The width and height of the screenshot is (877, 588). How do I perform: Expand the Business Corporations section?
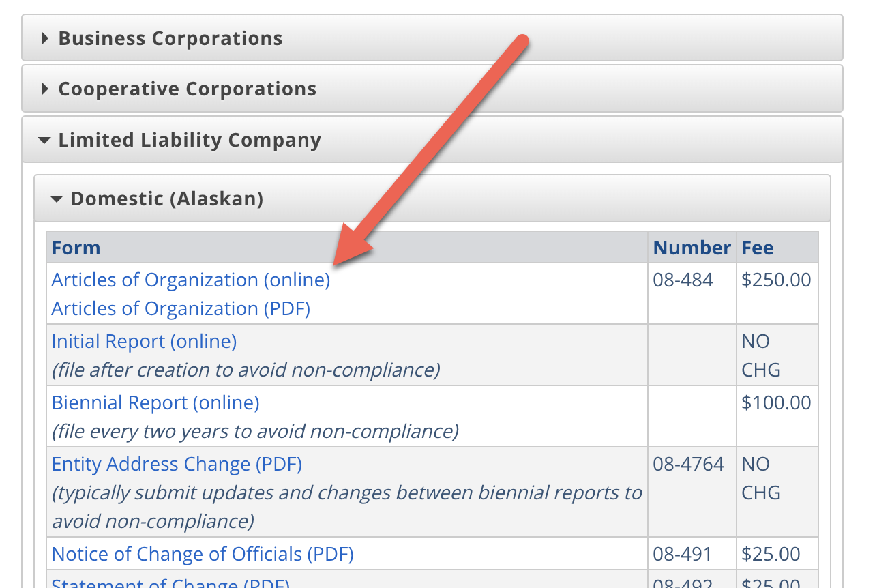pyautogui.click(x=170, y=38)
